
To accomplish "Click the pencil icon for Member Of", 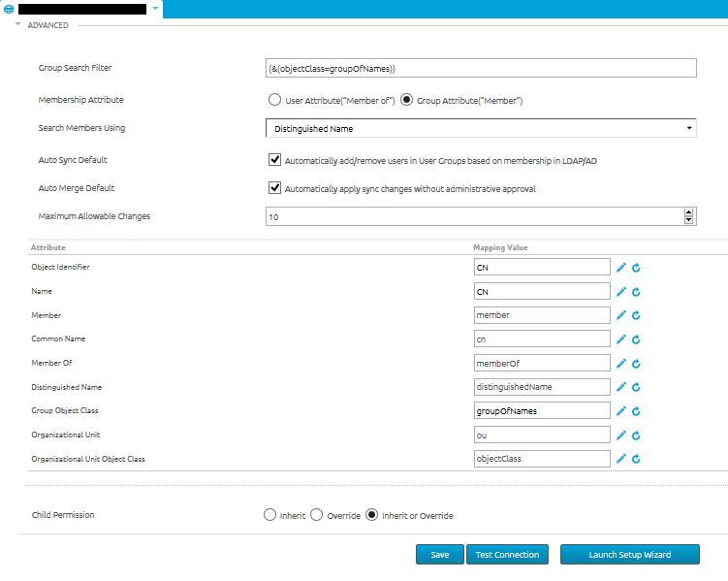I will click(621, 363).
